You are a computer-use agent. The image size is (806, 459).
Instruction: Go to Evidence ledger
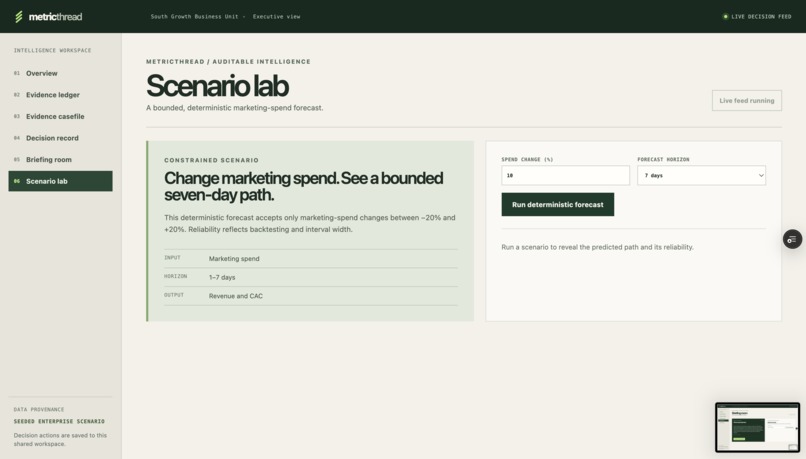coord(60,95)
